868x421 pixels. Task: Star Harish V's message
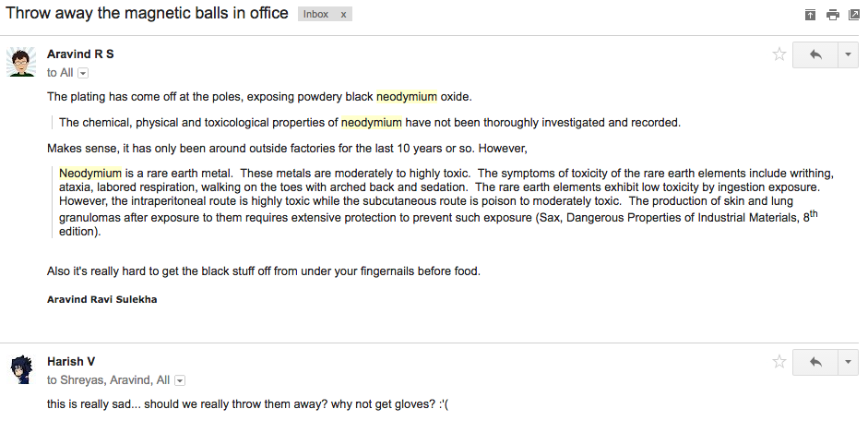[779, 362]
